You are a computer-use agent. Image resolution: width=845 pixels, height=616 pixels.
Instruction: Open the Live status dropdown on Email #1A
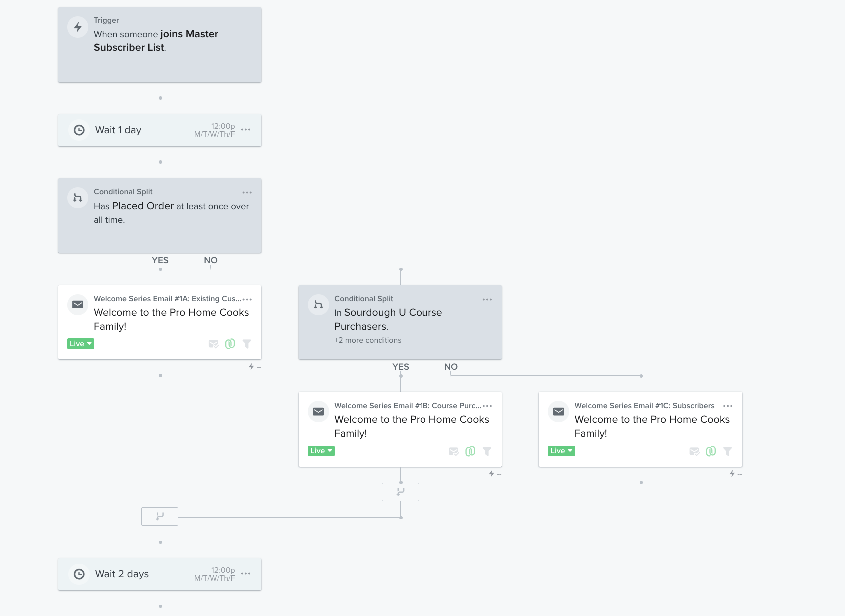81,344
